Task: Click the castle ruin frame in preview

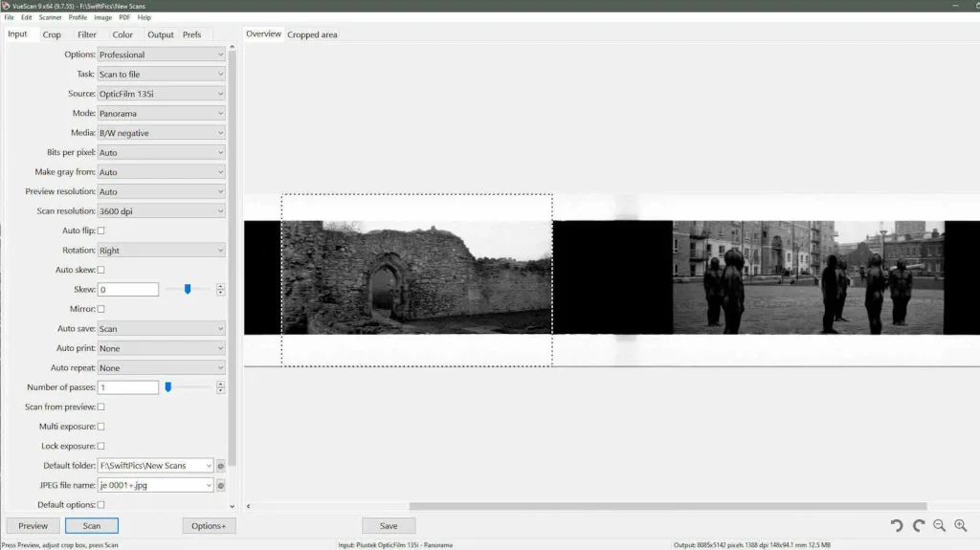Action: coord(417,276)
